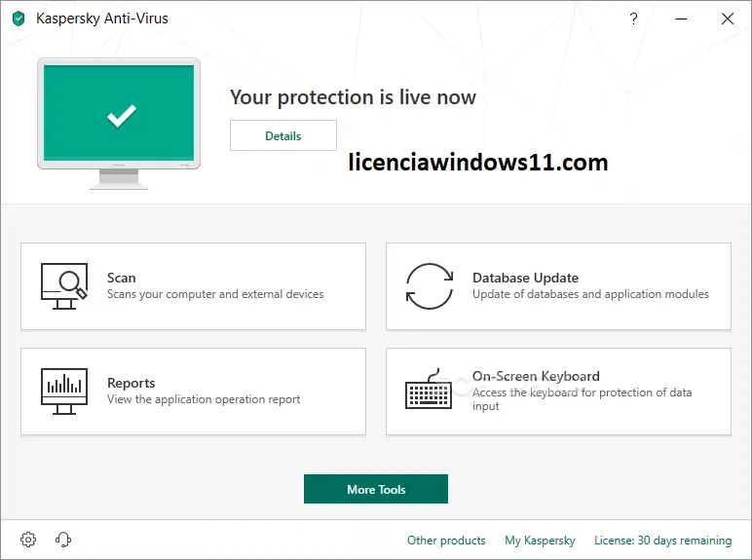Screen dimensions: 752x560
Task: Click 'Update of databases and application modules' text
Action: [591, 294]
